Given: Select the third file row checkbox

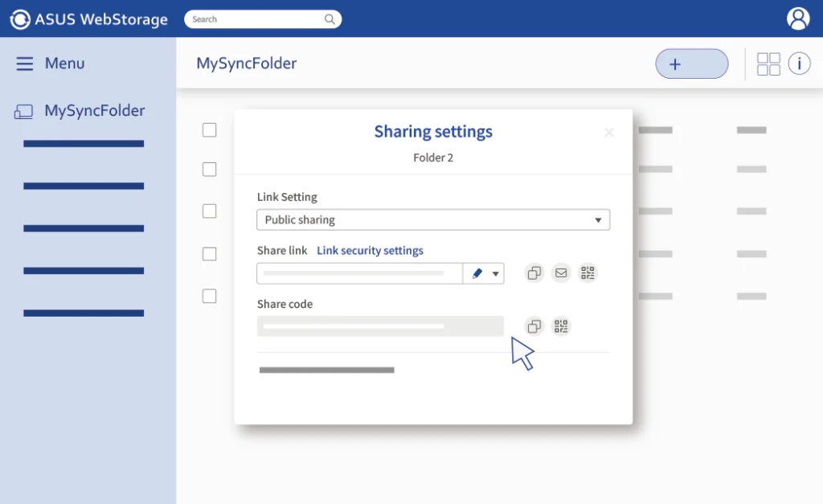Looking at the screenshot, I should (210, 211).
